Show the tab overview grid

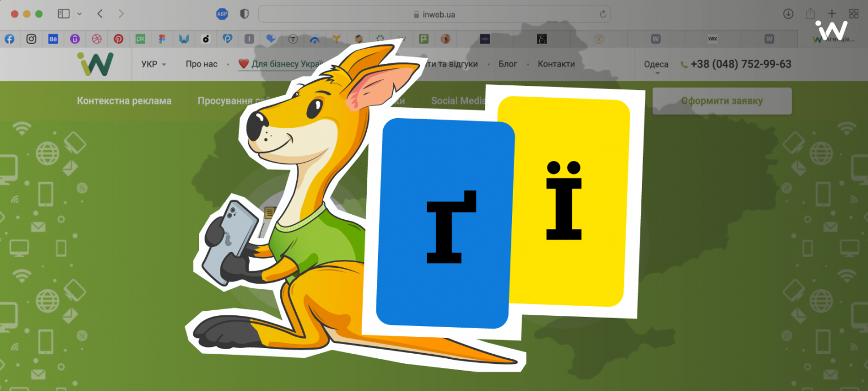[x=853, y=14]
